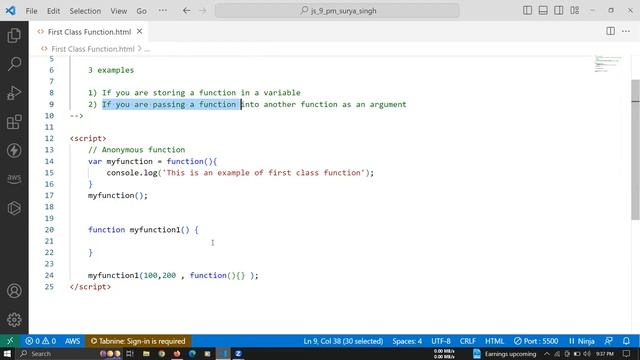This screenshot has height=360, width=640.
Task: Click the text "// Anonymous function"
Action: pyautogui.click(x=136, y=150)
